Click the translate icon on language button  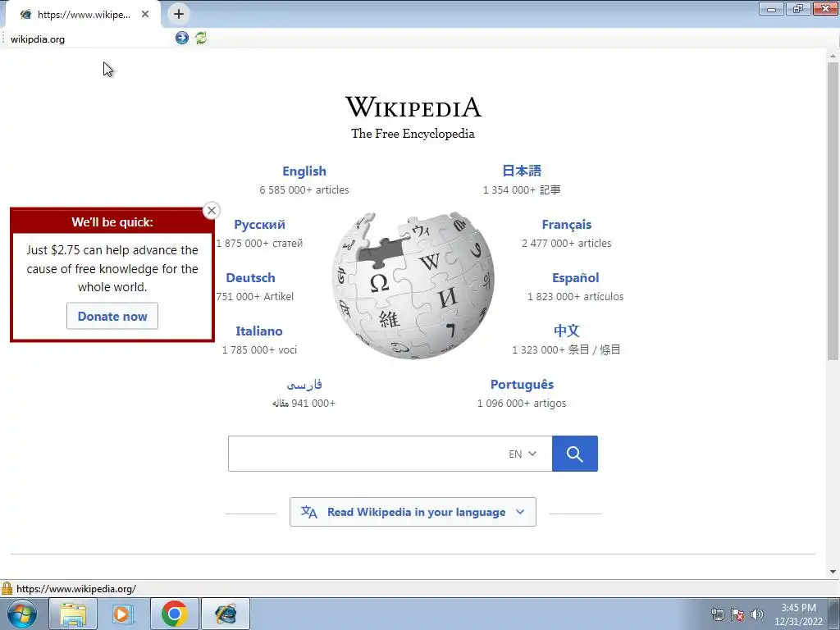pos(309,512)
